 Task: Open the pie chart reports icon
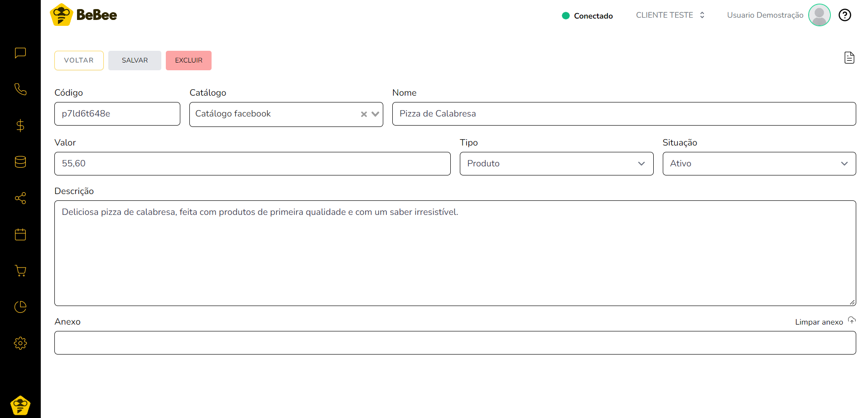(x=20, y=307)
